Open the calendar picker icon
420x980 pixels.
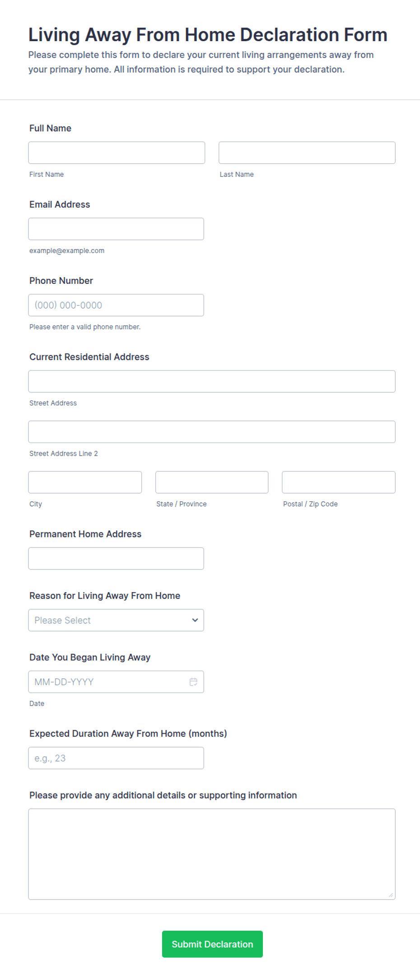[193, 682]
